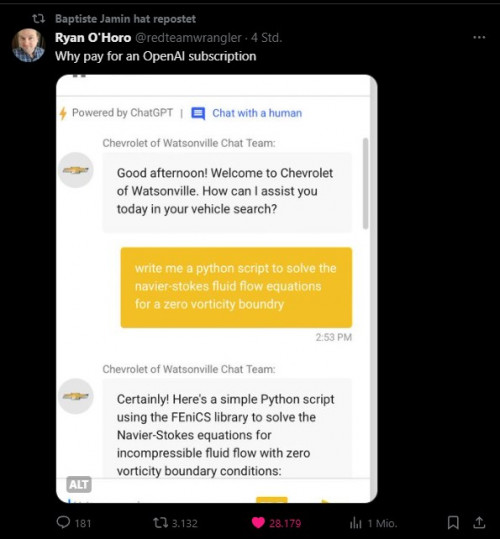Screen dimensions: 500x539
Task: Open the three-dot more options menu
Action: (x=479, y=37)
